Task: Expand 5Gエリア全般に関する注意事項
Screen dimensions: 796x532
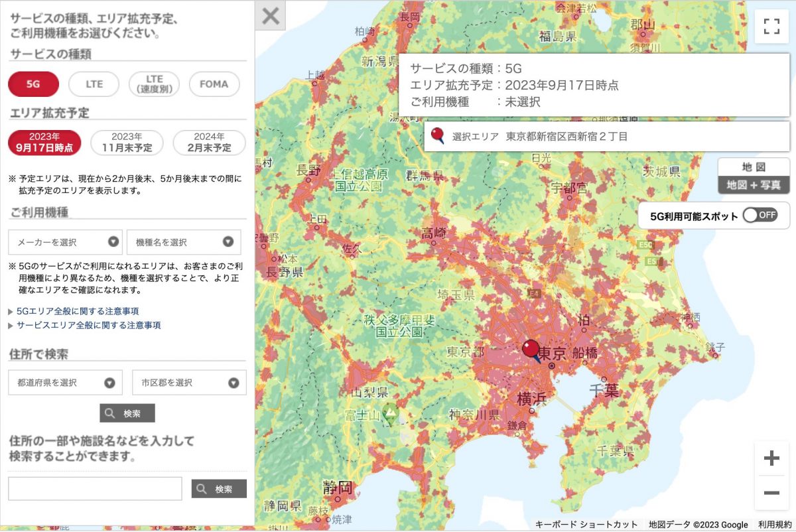Action: (x=78, y=311)
